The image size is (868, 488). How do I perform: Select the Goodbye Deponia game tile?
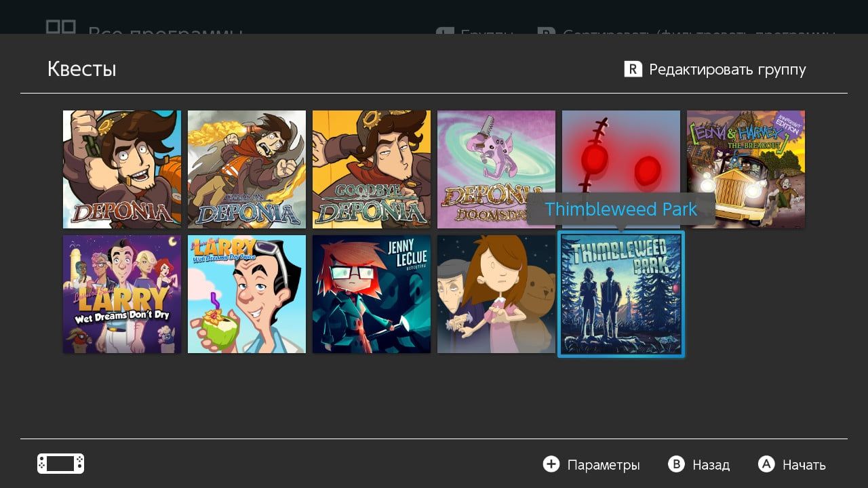[372, 169]
